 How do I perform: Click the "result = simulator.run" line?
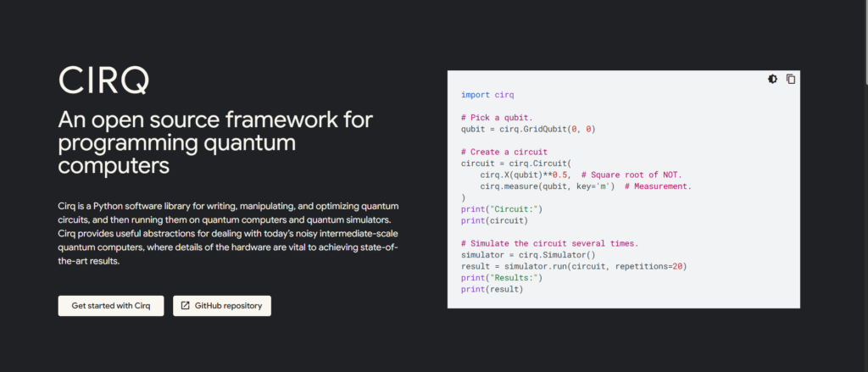[x=574, y=266]
